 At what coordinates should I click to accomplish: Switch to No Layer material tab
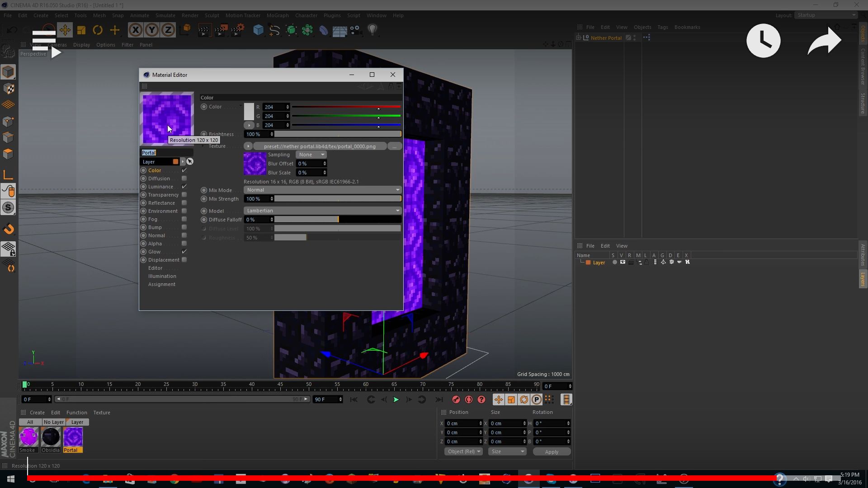(x=53, y=422)
